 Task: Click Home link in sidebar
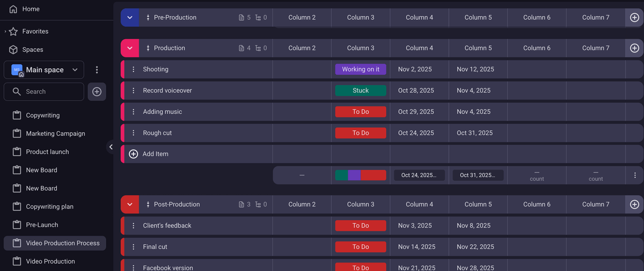(31, 9)
